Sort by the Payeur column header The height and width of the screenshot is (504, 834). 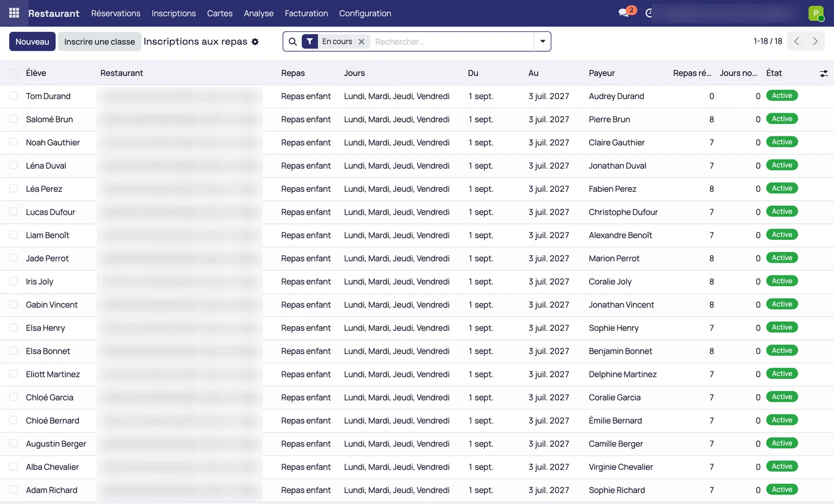point(602,73)
